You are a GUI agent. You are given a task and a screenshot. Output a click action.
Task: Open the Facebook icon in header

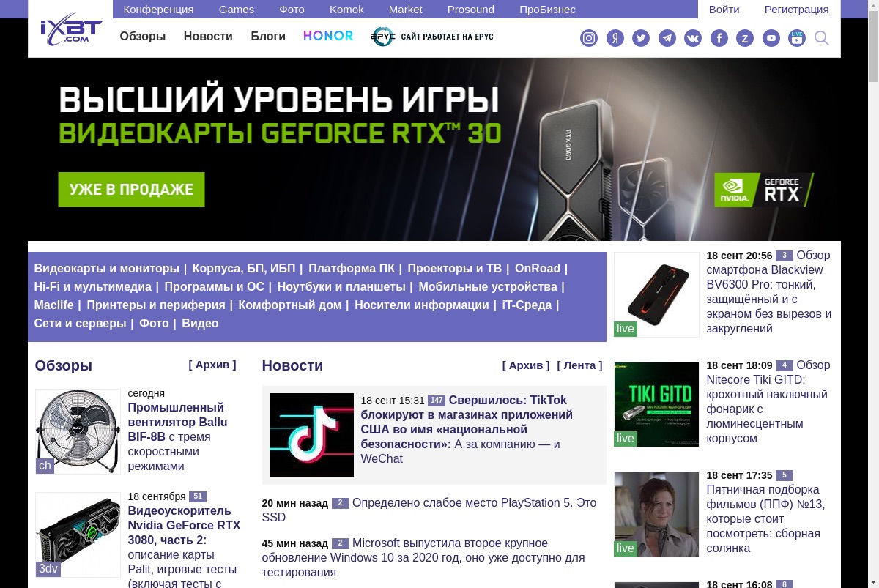(x=719, y=38)
